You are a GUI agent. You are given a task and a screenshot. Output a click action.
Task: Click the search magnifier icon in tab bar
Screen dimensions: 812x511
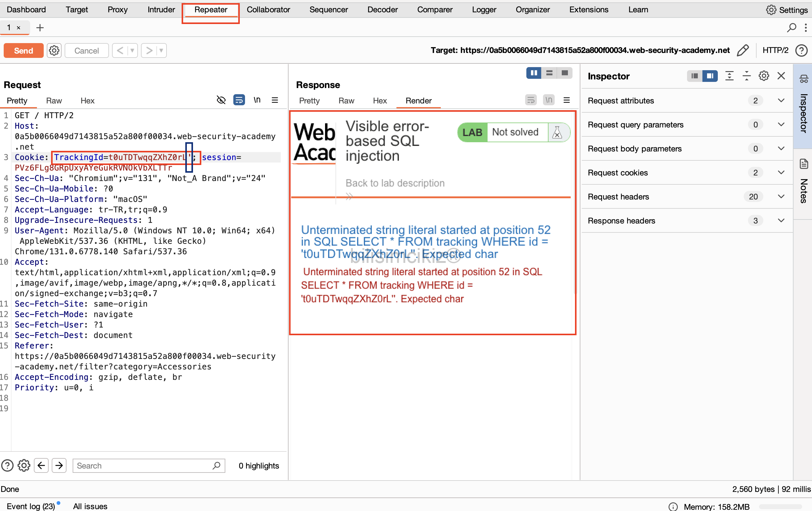point(791,28)
